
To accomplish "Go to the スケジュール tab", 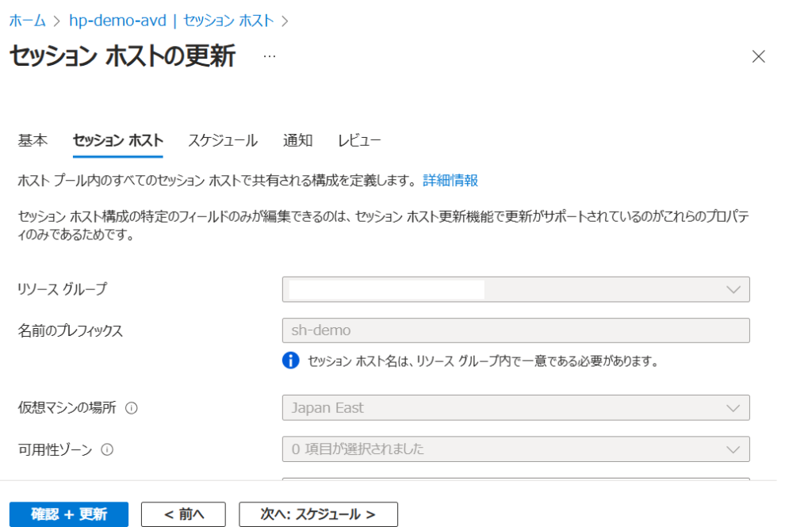I will (x=222, y=141).
